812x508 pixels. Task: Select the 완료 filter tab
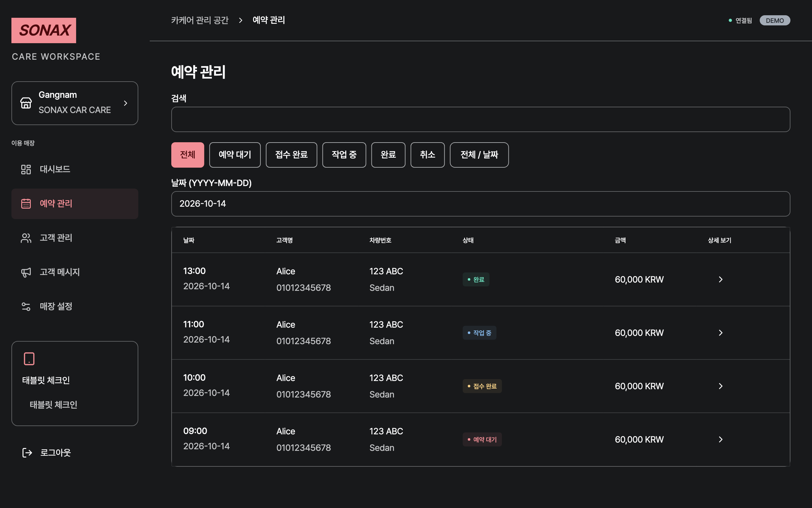point(388,155)
